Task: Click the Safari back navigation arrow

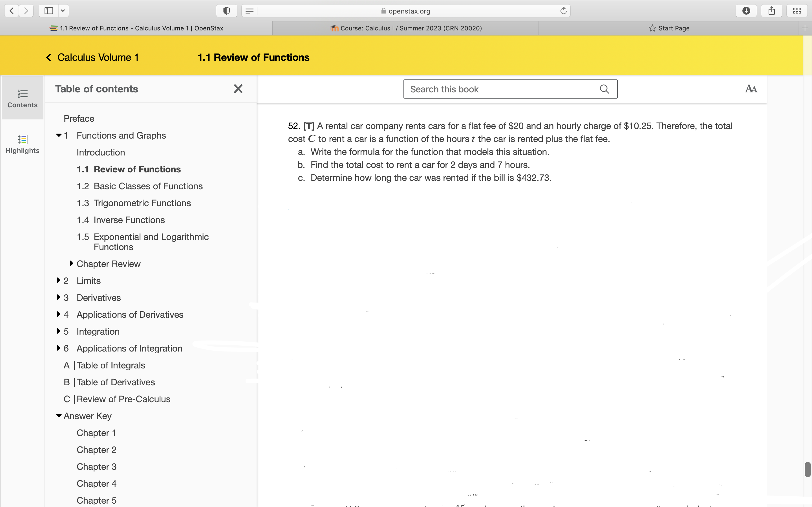Action: pos(12,11)
